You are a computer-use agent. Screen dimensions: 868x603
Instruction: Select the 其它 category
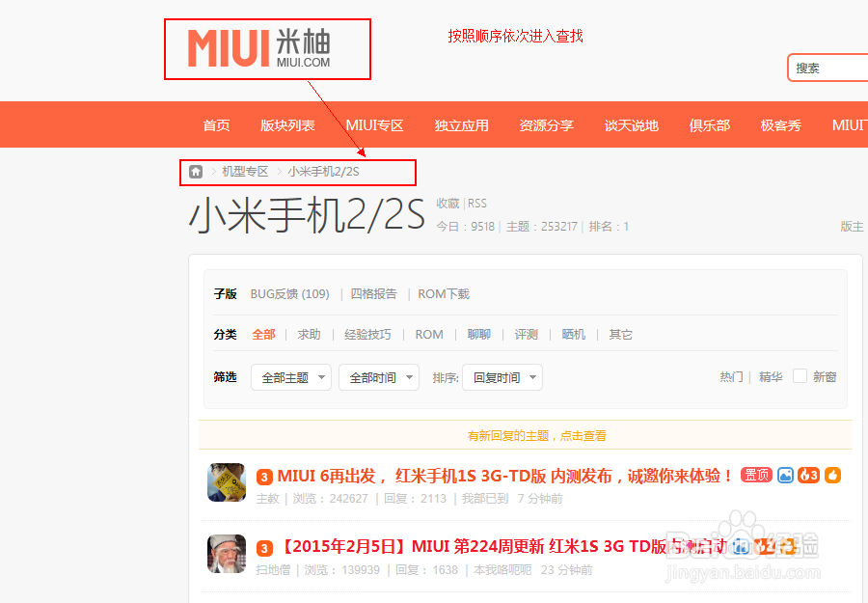(620, 335)
